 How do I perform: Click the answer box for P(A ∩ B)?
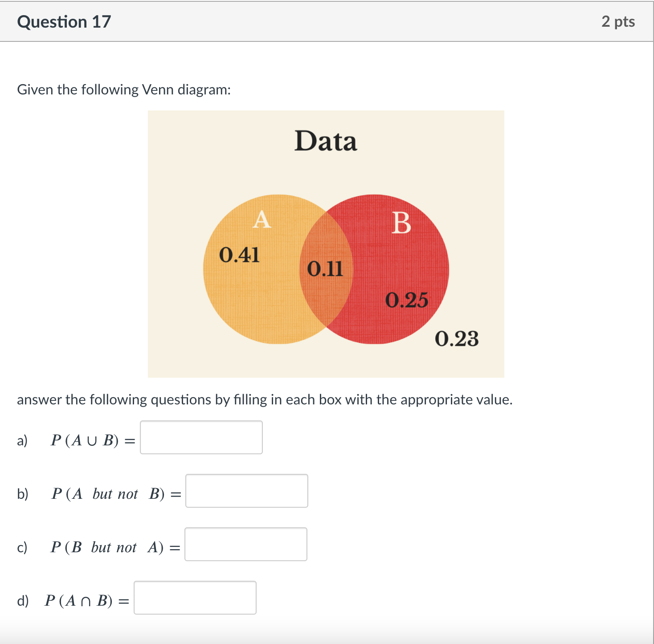point(195,598)
